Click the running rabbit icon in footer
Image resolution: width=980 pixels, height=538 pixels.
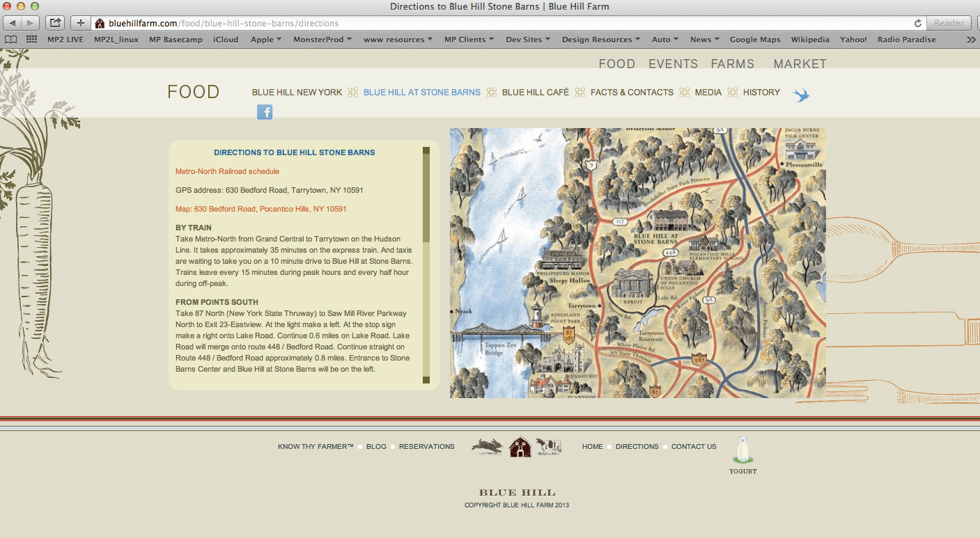tap(488, 447)
